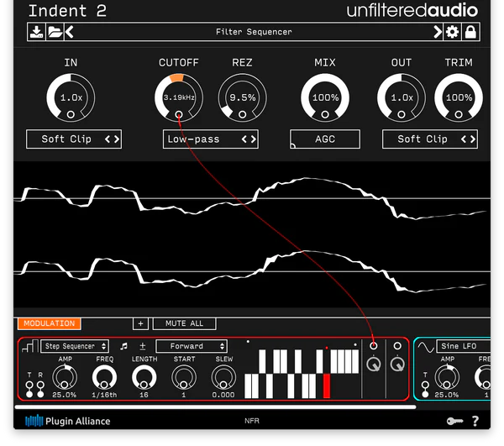Toggle the AGC button
This screenshot has width=504, height=446.
(x=325, y=139)
